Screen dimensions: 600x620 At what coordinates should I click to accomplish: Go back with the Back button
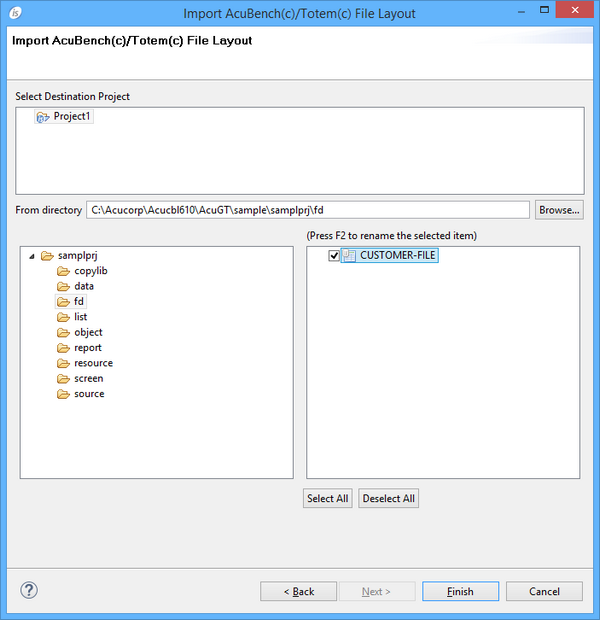(299, 591)
